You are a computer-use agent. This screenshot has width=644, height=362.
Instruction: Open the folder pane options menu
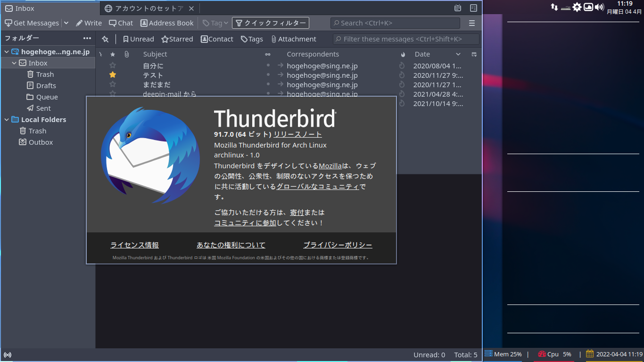87,38
